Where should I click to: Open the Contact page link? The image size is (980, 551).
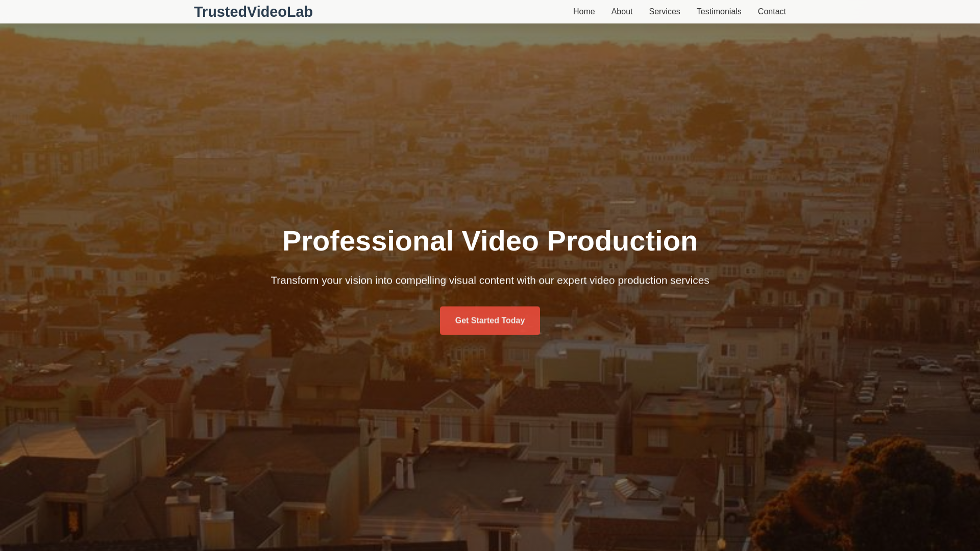point(772,12)
